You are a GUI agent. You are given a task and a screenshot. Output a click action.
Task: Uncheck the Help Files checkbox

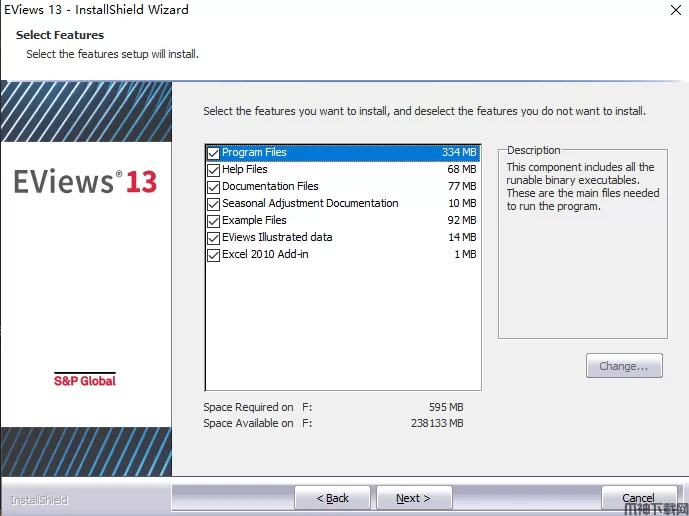pos(214,170)
